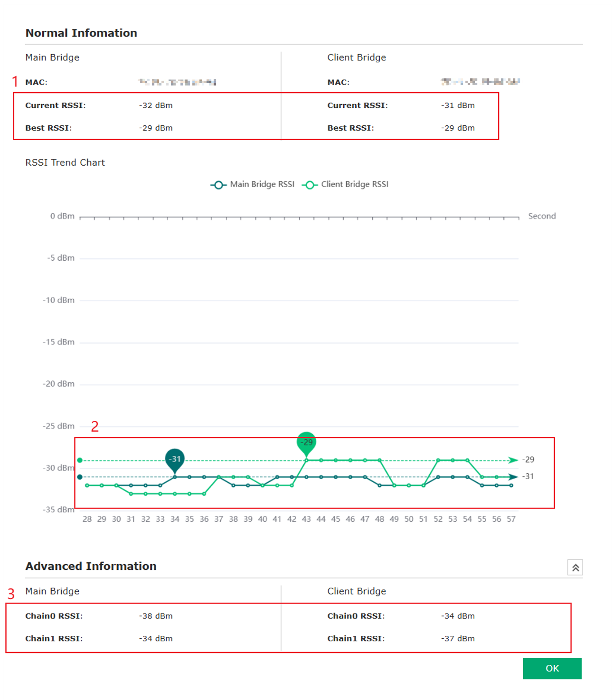The width and height of the screenshot is (612, 700).
Task: Toggle Client Bridge RSSI legend item
Action: click(x=345, y=184)
